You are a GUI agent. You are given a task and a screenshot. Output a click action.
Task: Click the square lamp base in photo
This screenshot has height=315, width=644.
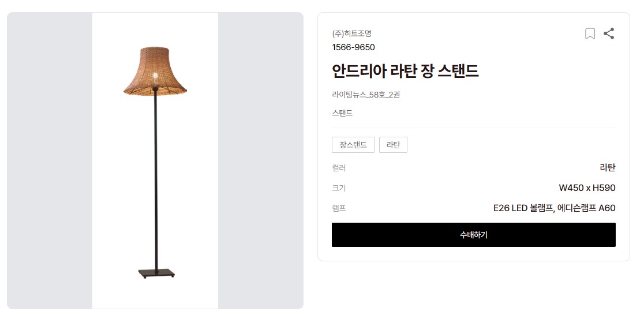(x=156, y=272)
